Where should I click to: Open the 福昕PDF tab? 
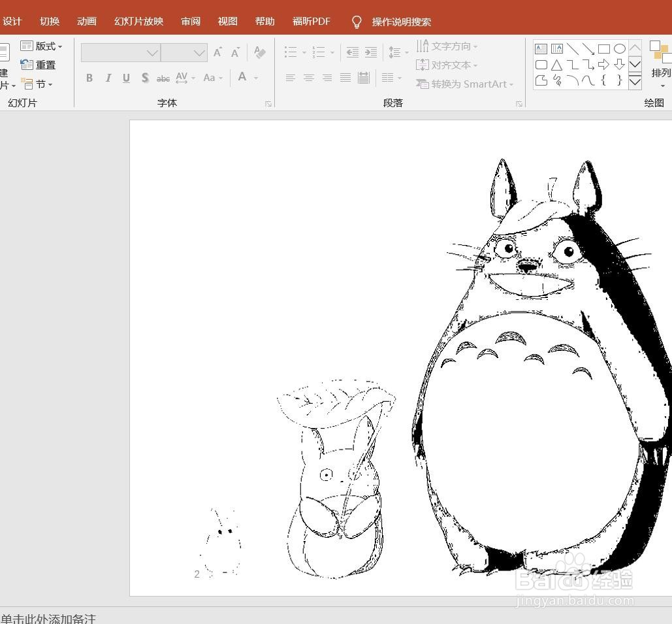click(x=311, y=22)
